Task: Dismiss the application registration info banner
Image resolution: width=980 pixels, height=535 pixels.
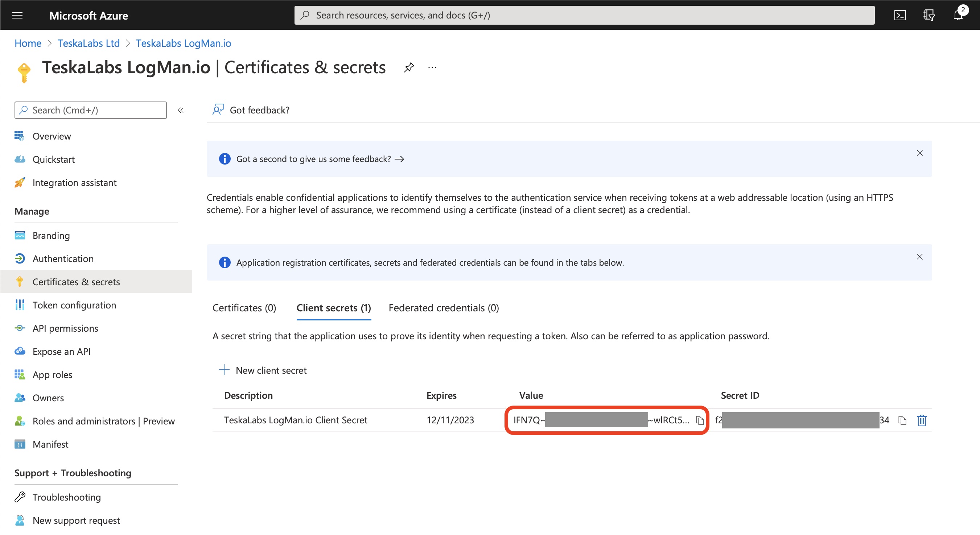Action: (919, 257)
